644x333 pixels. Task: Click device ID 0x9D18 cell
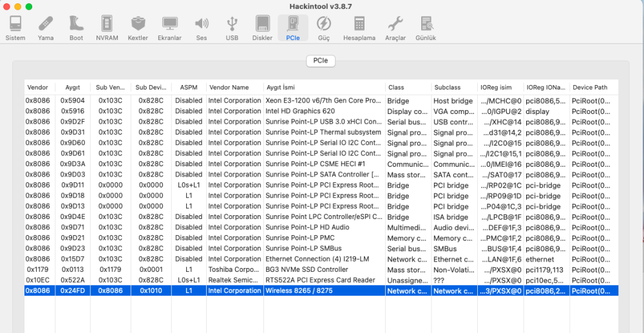[x=73, y=195]
